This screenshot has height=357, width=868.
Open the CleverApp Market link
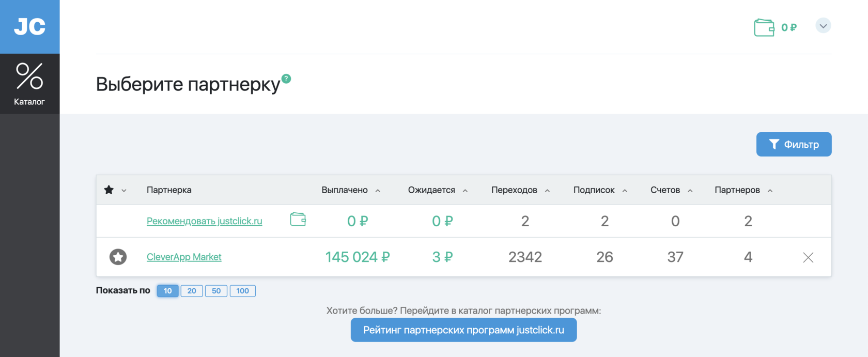184,257
